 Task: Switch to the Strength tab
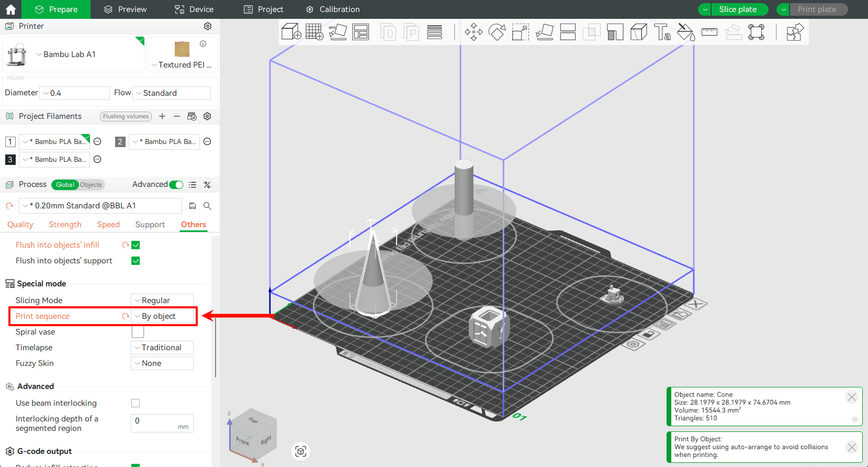coord(65,225)
